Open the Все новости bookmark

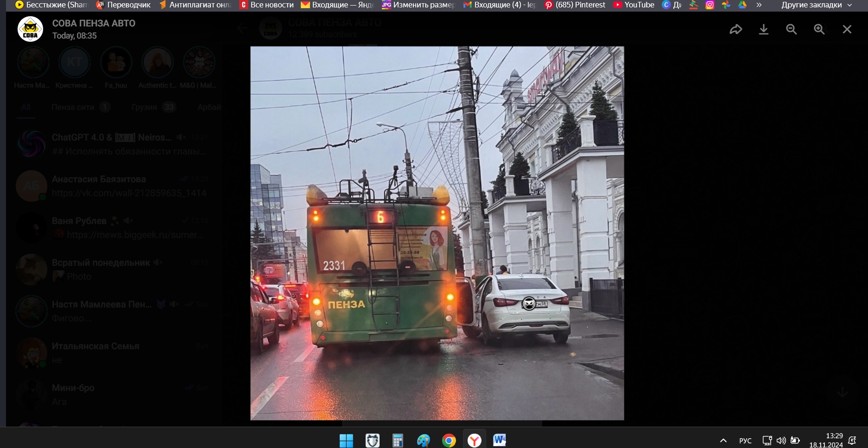click(x=266, y=5)
